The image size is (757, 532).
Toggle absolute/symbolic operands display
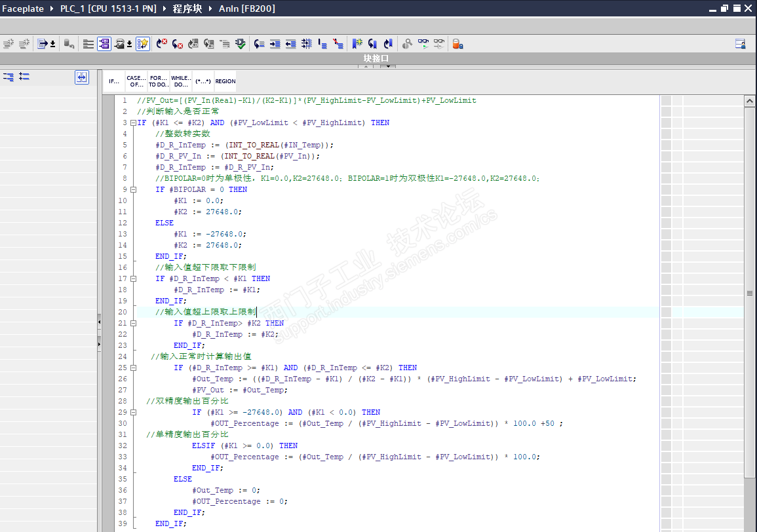tap(104, 44)
